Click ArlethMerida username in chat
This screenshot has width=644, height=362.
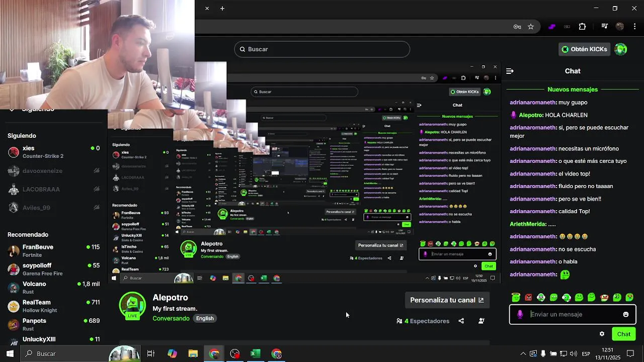tap(528, 224)
